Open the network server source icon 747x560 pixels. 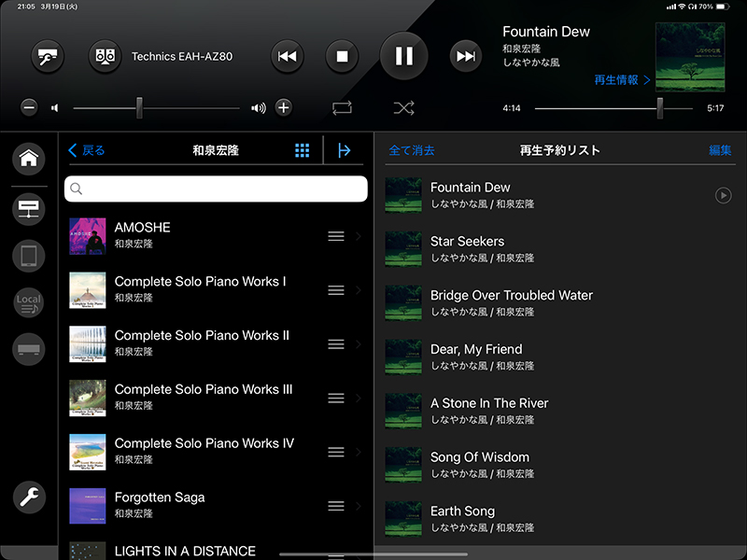(29, 209)
